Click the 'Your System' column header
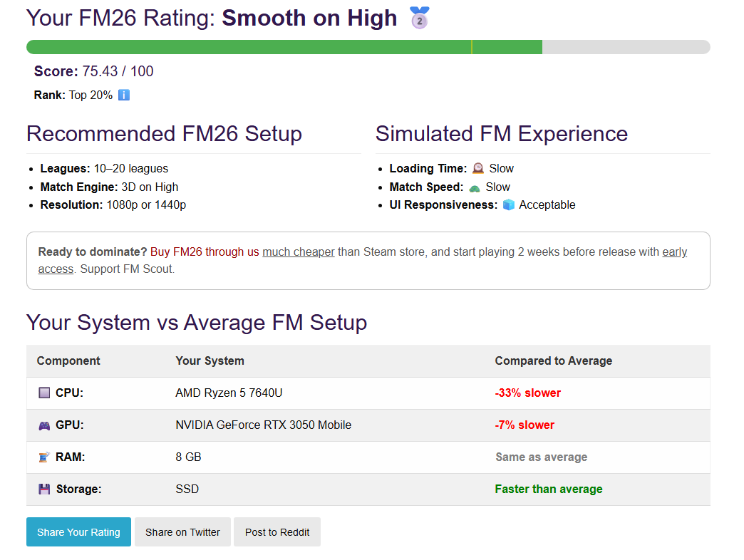 (210, 361)
